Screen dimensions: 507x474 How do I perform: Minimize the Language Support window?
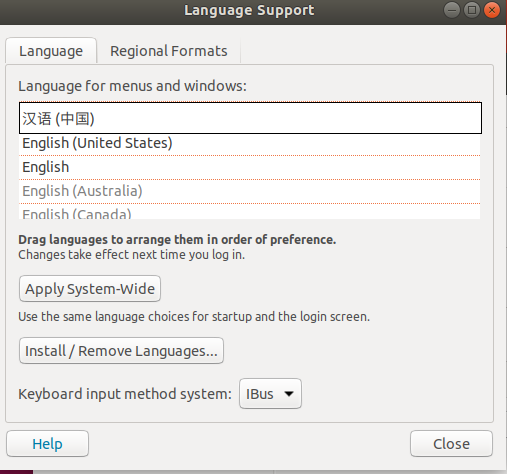tap(452, 10)
